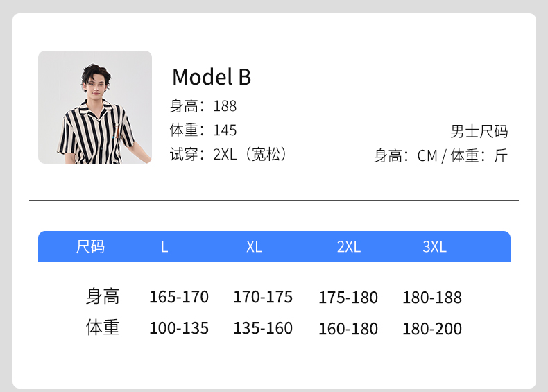Click the 180-200 weight cell
Image resolution: width=548 pixels, height=392 pixels.
432,329
